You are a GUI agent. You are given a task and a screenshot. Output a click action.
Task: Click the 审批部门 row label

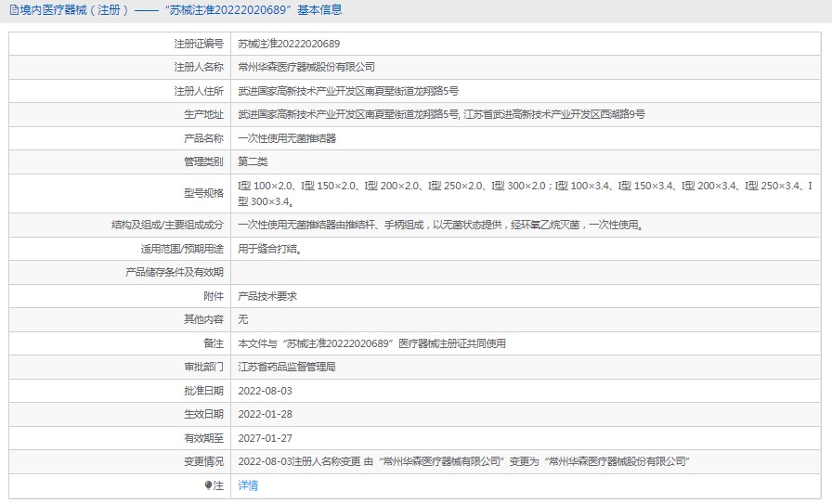point(203,368)
